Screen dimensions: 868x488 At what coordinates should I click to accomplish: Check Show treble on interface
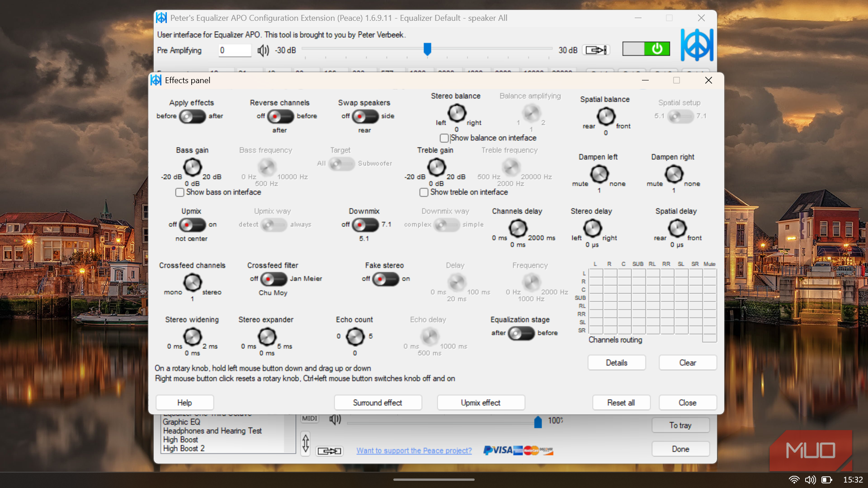(x=424, y=192)
